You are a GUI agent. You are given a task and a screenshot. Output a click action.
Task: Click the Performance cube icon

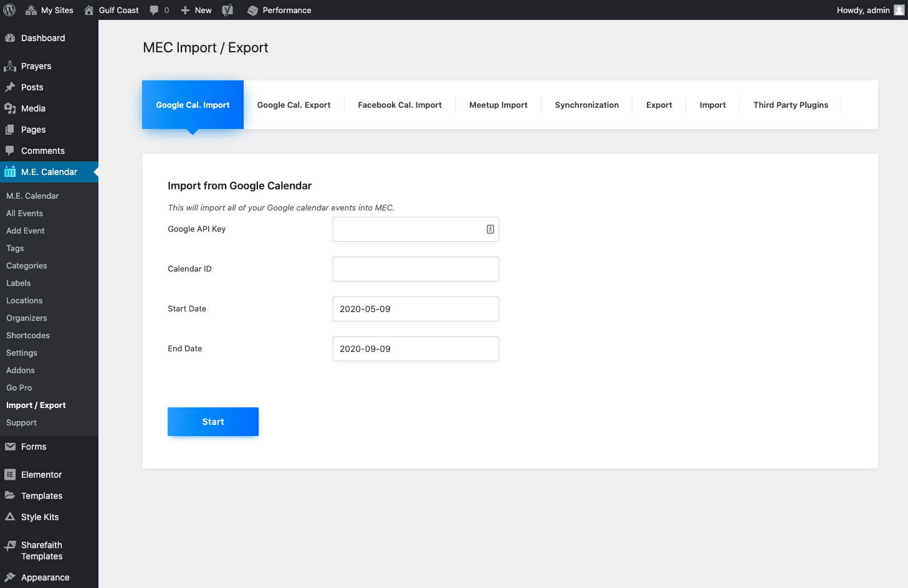(x=252, y=10)
